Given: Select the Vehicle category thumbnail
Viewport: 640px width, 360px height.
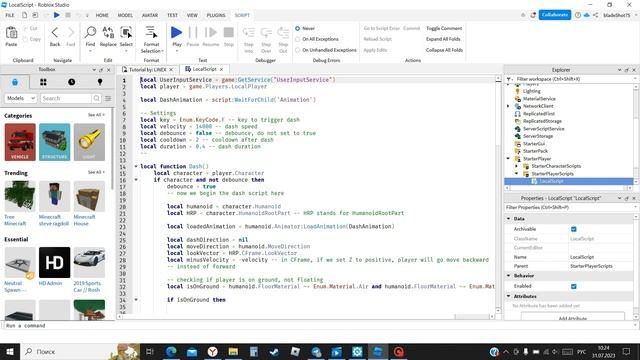Looking at the screenshot, I should tap(20, 142).
